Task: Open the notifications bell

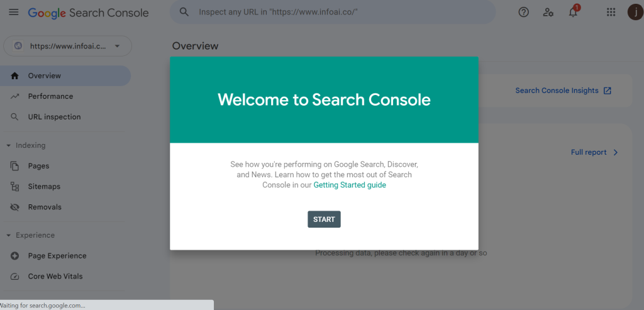Action: (573, 12)
